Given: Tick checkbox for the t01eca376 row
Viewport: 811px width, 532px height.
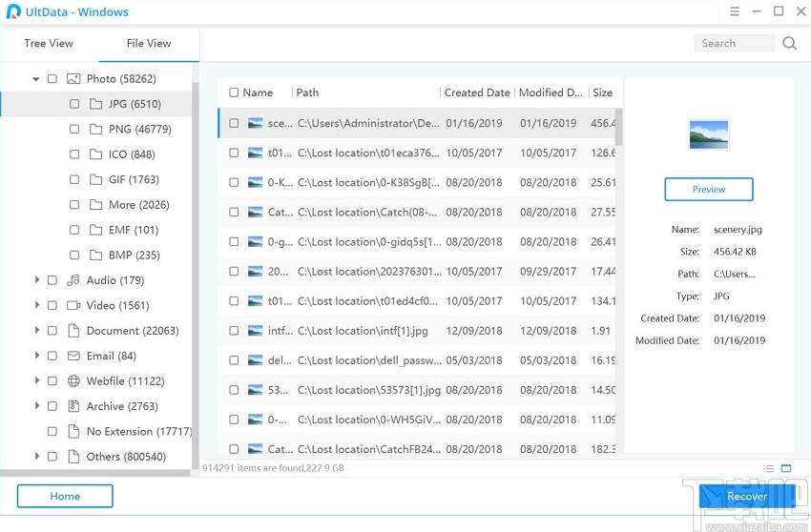Looking at the screenshot, I should pos(234,153).
